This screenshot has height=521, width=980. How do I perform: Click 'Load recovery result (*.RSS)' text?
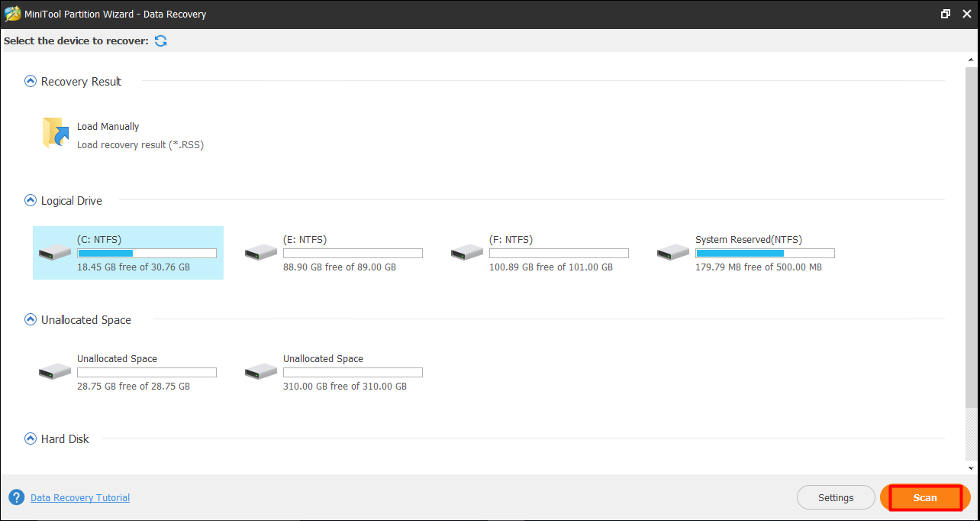point(140,144)
